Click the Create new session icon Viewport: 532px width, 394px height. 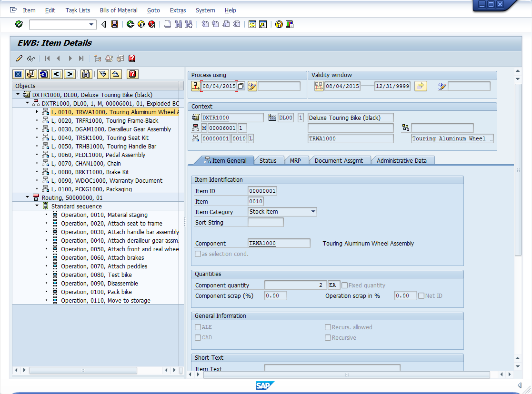tap(252, 24)
